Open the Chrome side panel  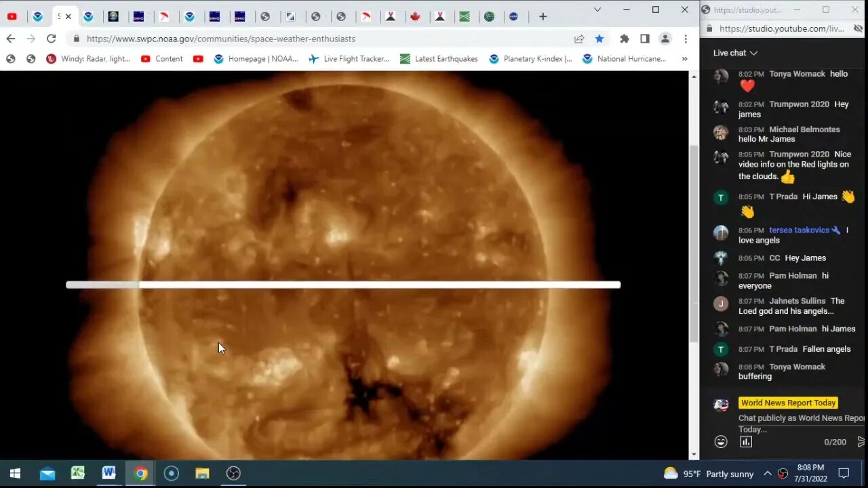tap(645, 39)
